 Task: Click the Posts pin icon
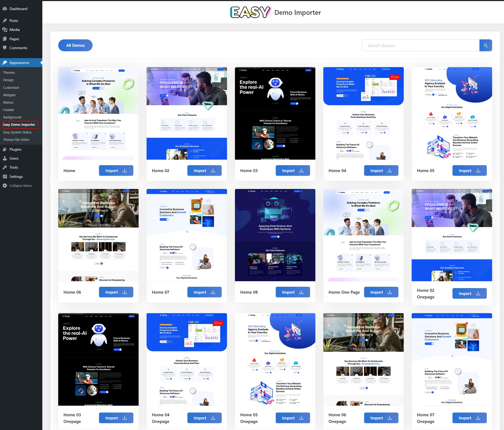(5, 21)
